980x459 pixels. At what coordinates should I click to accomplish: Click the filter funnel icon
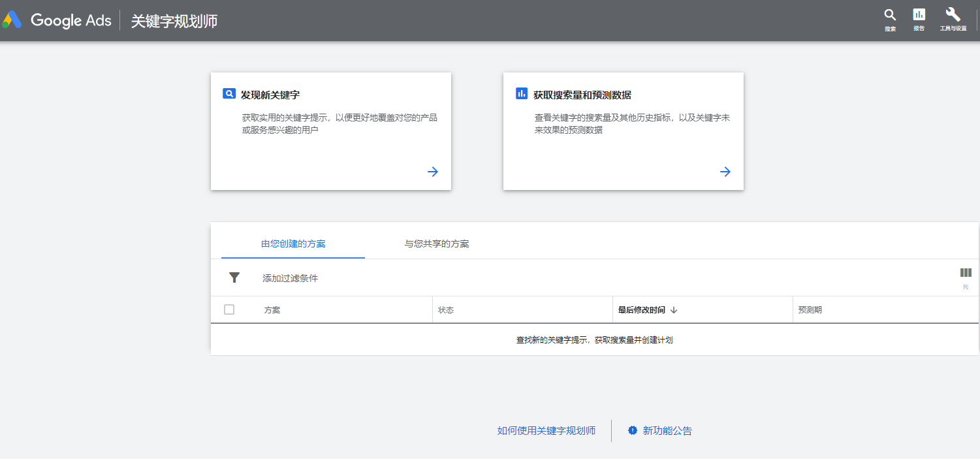tap(234, 277)
